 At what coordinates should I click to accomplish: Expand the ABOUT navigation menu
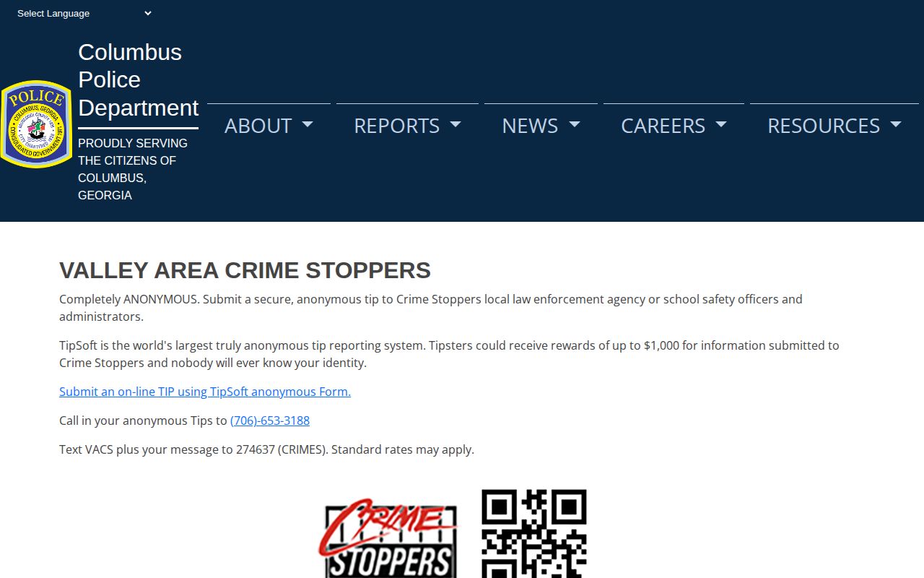269,126
